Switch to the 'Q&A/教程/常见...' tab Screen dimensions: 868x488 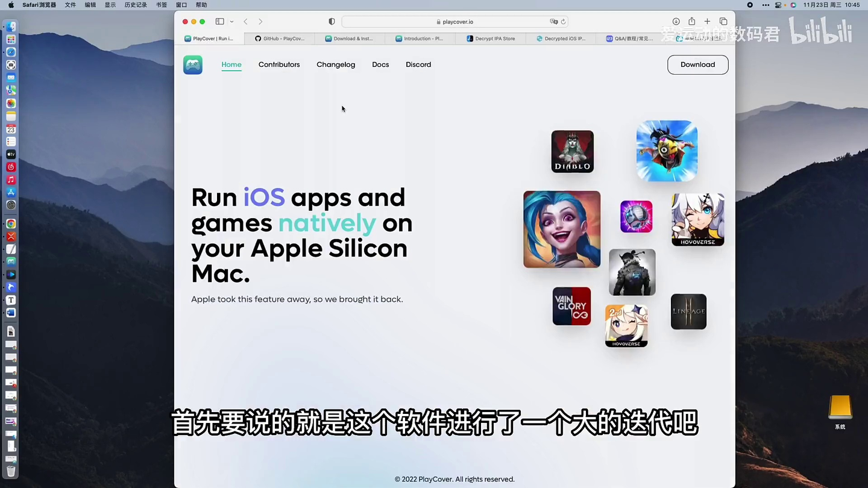[x=630, y=39]
